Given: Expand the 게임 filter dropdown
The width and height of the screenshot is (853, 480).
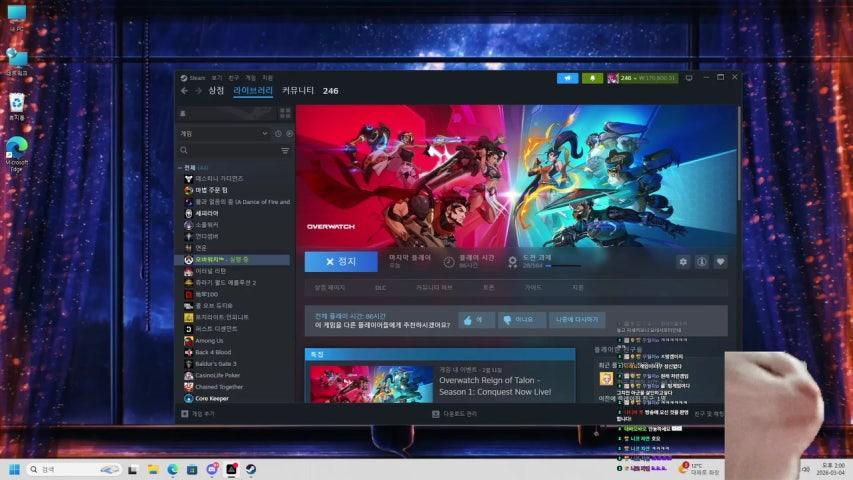Looking at the screenshot, I should tap(224, 133).
